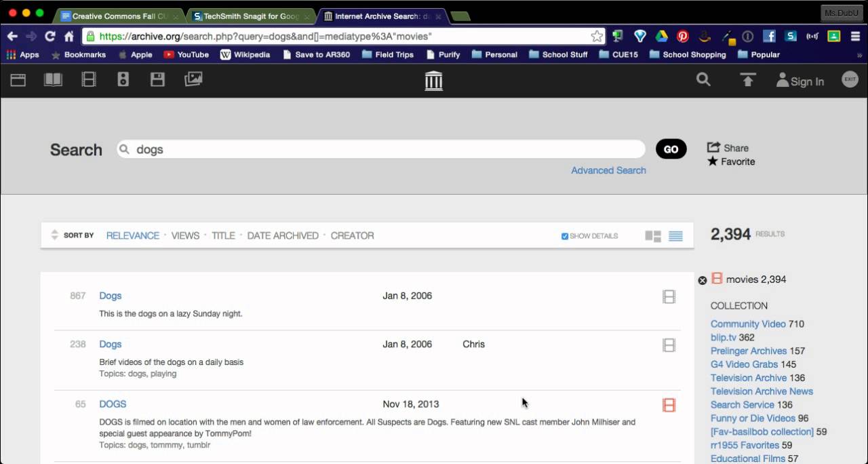Reload the page
Screen dimensions: 868x464
coord(50,36)
